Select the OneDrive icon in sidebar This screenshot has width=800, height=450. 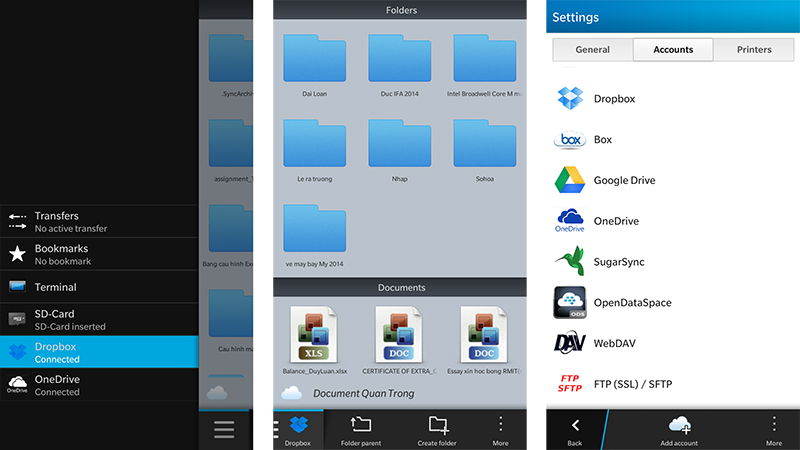coord(17,384)
